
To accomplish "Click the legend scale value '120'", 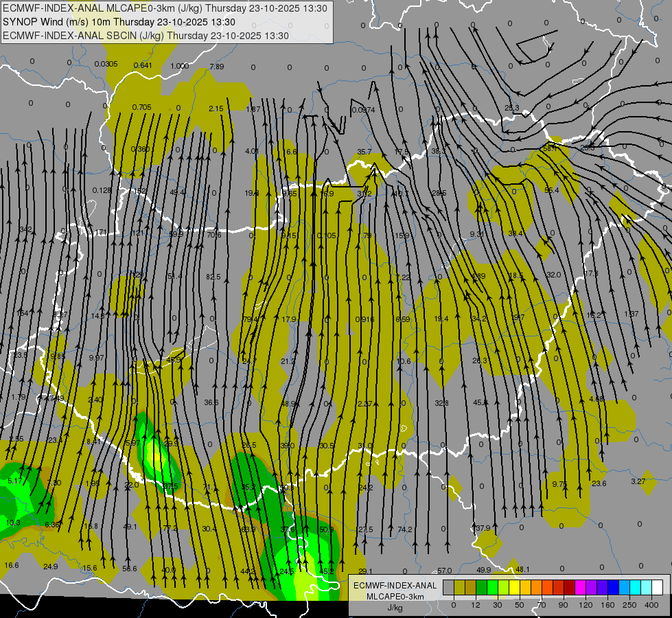I will click(x=586, y=605).
